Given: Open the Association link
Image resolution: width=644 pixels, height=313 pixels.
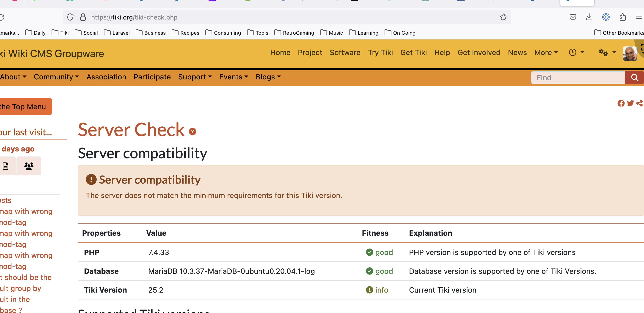Looking at the screenshot, I should pos(106,77).
